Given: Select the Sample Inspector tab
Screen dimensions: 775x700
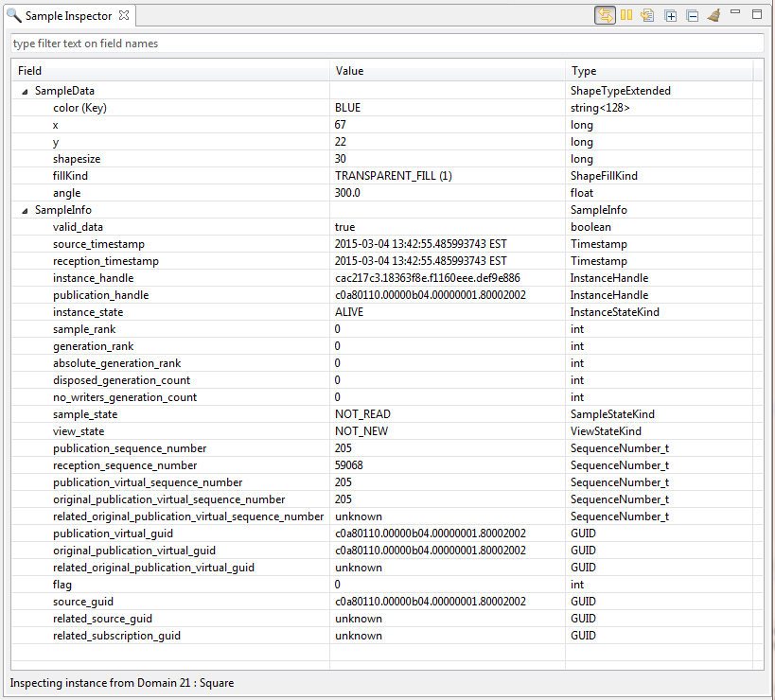Looking at the screenshot, I should tap(69, 16).
